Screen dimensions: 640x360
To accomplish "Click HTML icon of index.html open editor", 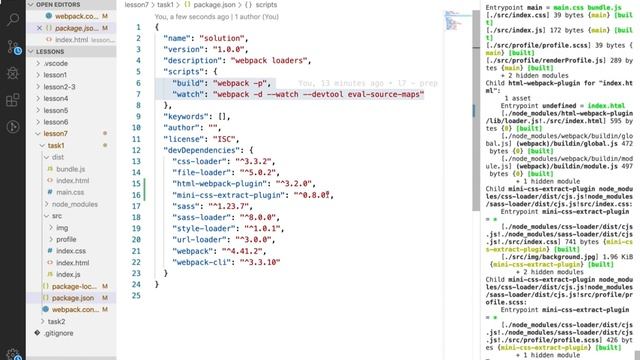I will 49,40.
